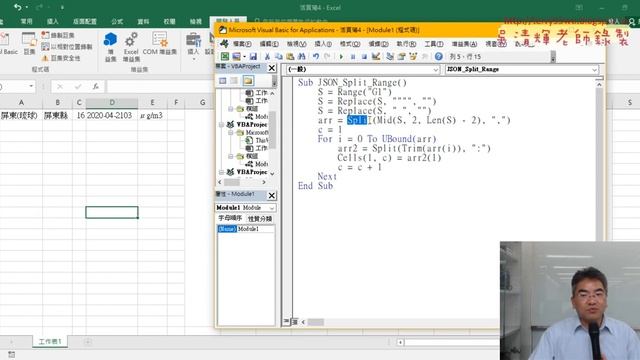Click the formula bar cancel X icon
The image size is (640, 360).
(60, 86)
